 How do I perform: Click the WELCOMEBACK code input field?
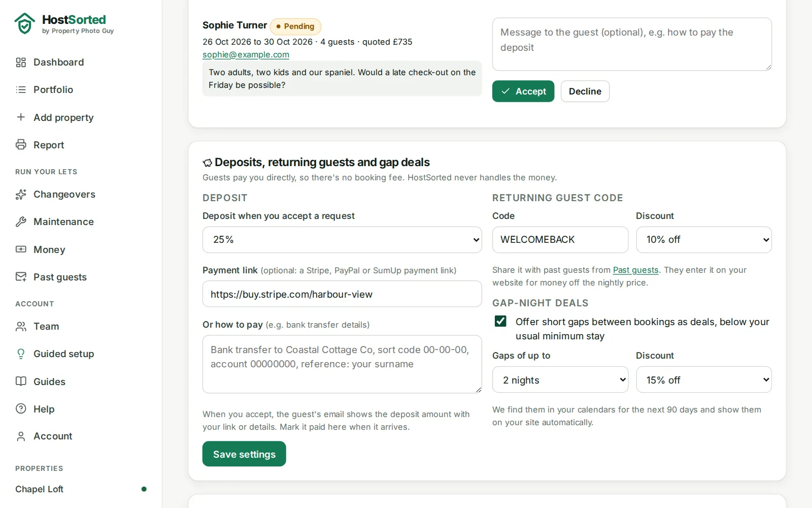coord(560,240)
